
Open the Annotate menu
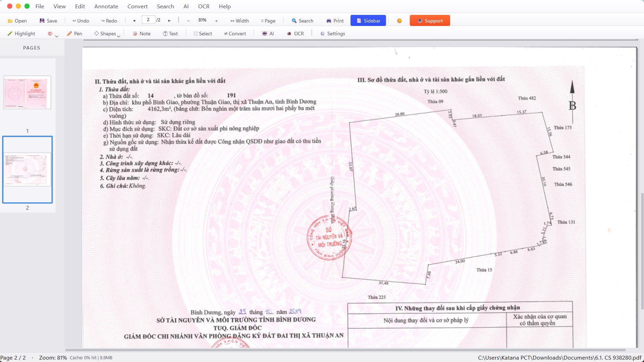[x=106, y=6]
